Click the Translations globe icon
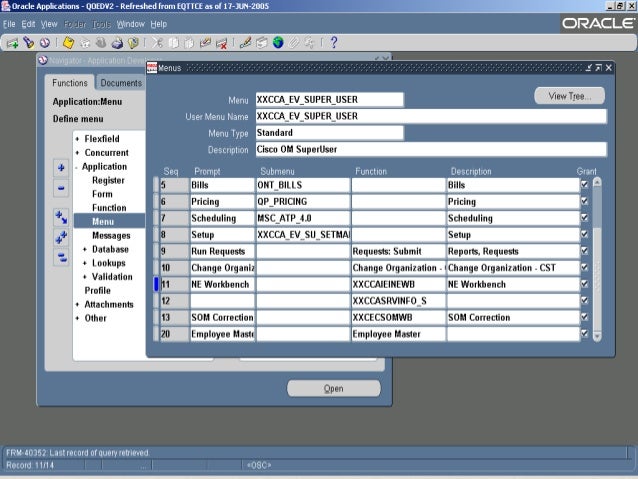 (278, 43)
